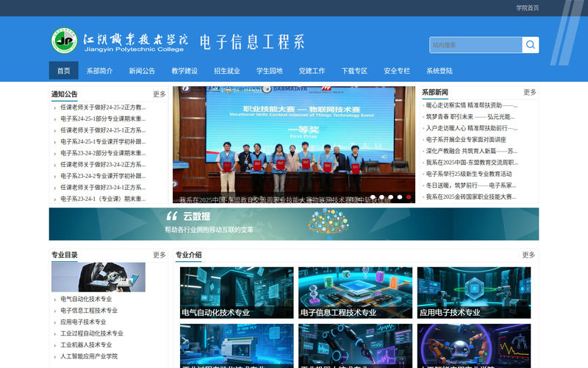Click 更多 next to 专业介绍
This screenshot has width=588, height=368.
528,255
